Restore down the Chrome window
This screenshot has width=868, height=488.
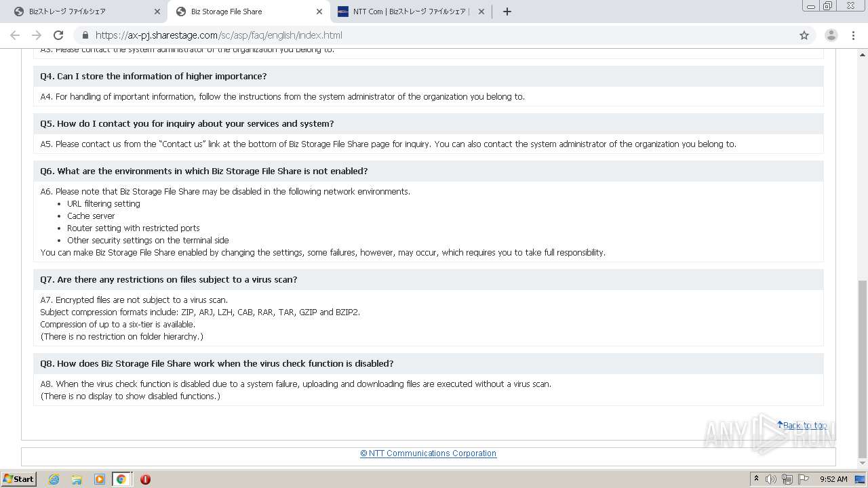(x=828, y=5)
